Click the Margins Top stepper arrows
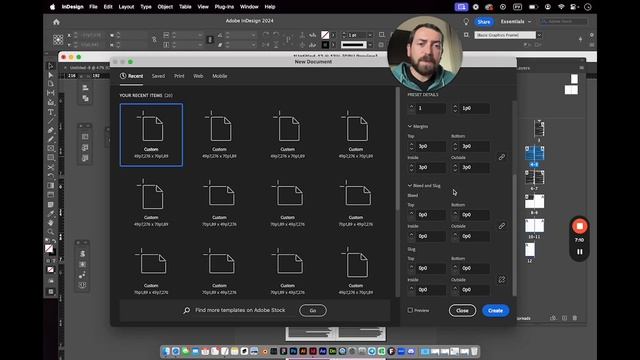The image size is (640, 360). (411, 146)
